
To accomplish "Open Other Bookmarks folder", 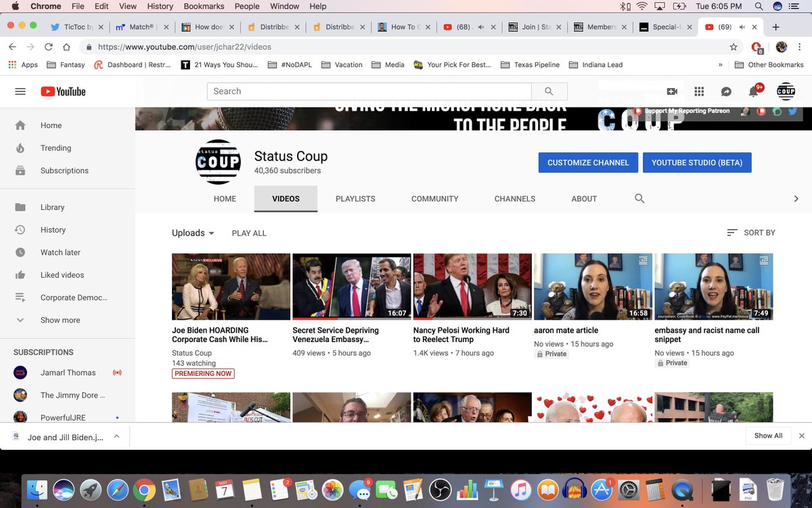I will pos(769,65).
